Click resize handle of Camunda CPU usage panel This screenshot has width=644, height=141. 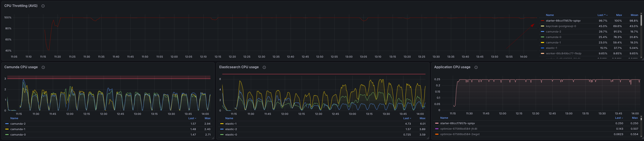pyautogui.click(x=213, y=138)
